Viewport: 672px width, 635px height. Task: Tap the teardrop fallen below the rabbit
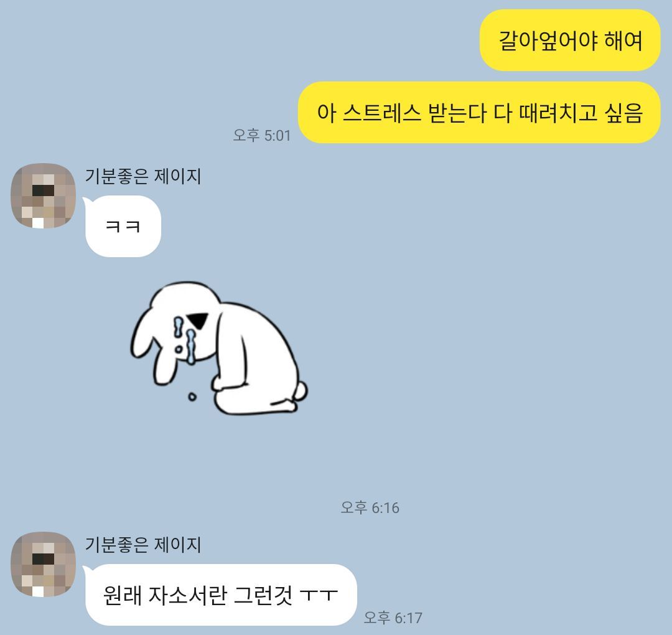coord(192,397)
